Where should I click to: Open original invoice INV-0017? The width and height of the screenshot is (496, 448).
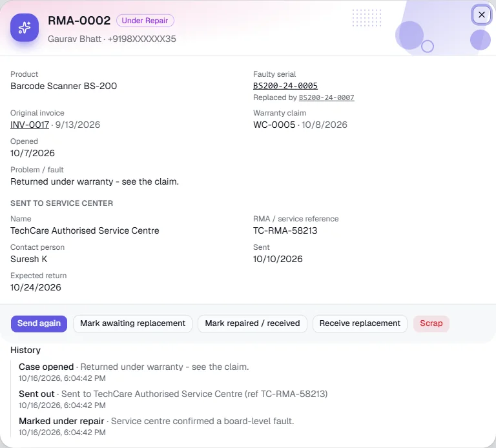[x=30, y=125]
